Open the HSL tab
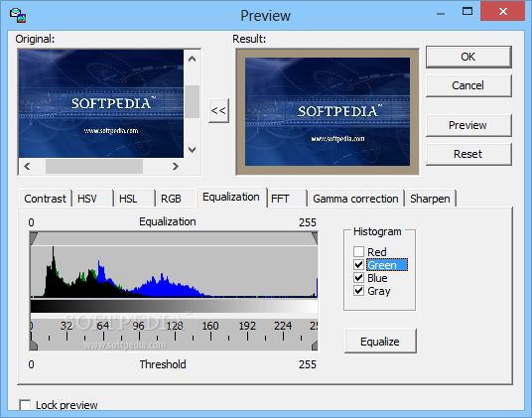Image resolution: width=532 pixels, height=418 pixels. click(x=134, y=199)
